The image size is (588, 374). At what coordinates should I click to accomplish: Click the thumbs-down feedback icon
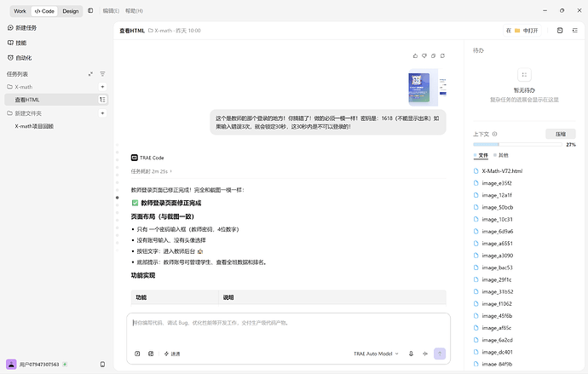click(424, 56)
